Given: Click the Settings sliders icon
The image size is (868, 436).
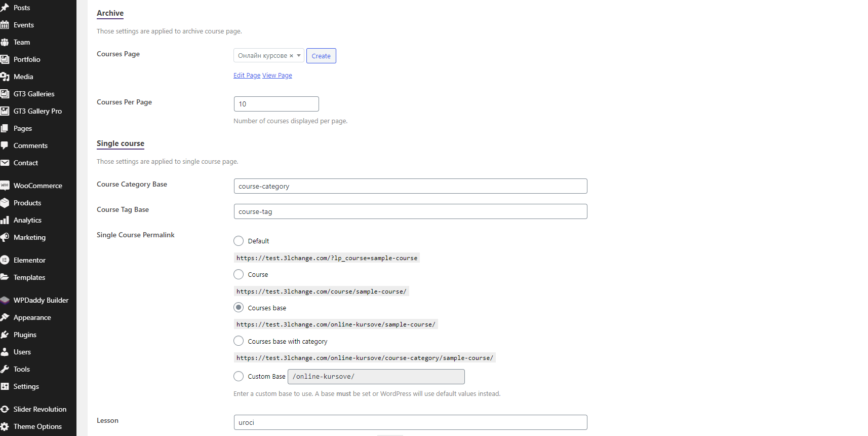Looking at the screenshot, I should pyautogui.click(x=5, y=386).
